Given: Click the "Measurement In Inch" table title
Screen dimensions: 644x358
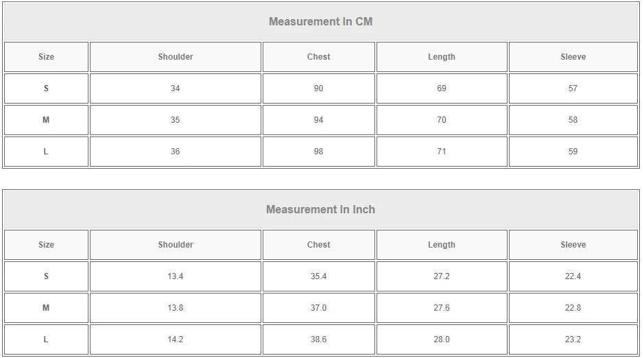Looking at the screenshot, I should pos(320,209).
